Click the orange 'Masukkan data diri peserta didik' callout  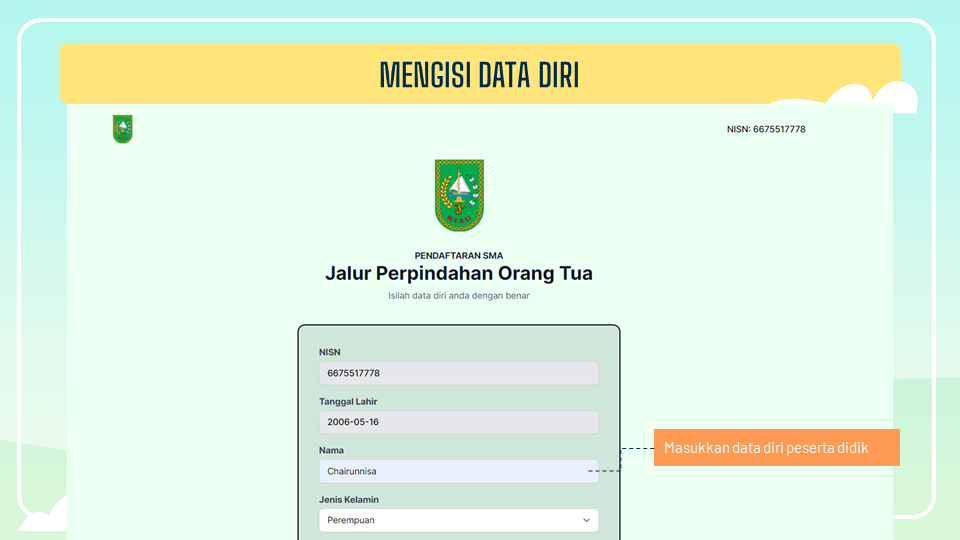tap(776, 448)
